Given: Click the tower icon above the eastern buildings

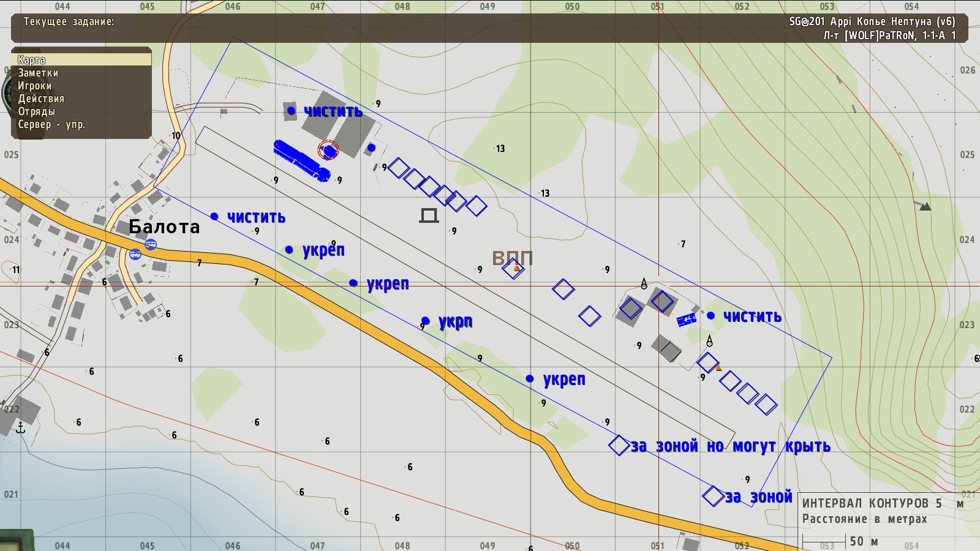Looking at the screenshot, I should tap(644, 283).
